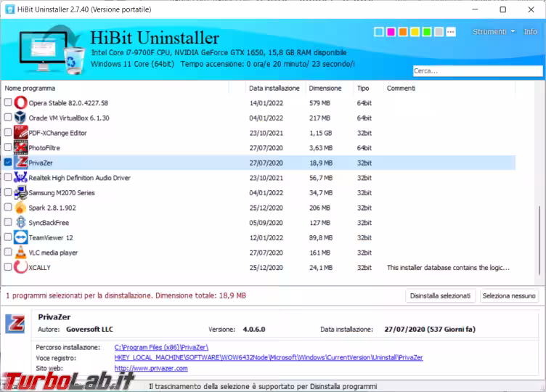The image size is (546, 392).
Task: Tick the XCALLY checkbox
Action: point(8,267)
